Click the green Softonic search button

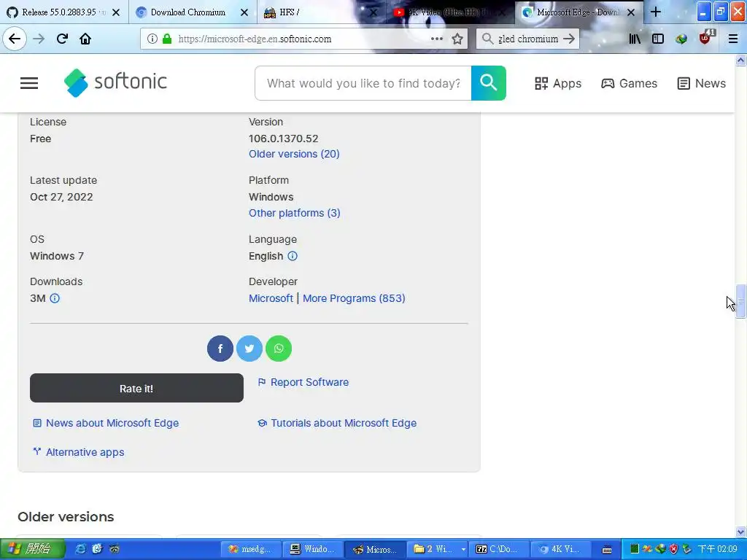click(x=488, y=83)
